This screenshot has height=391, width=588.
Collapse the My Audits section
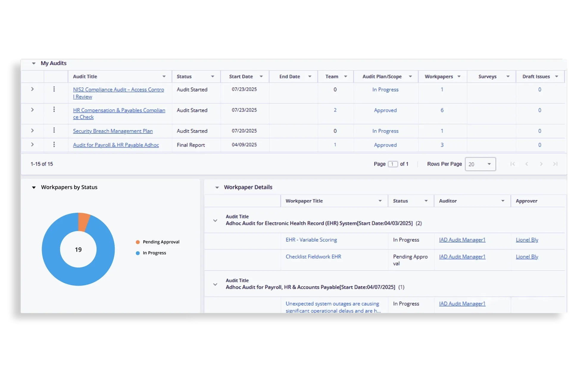34,63
